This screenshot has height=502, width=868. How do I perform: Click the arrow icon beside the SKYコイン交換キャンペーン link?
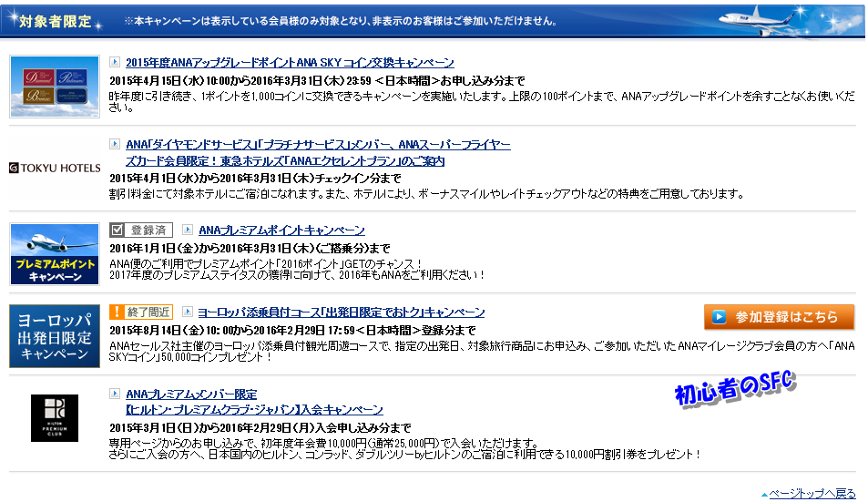tap(115, 62)
